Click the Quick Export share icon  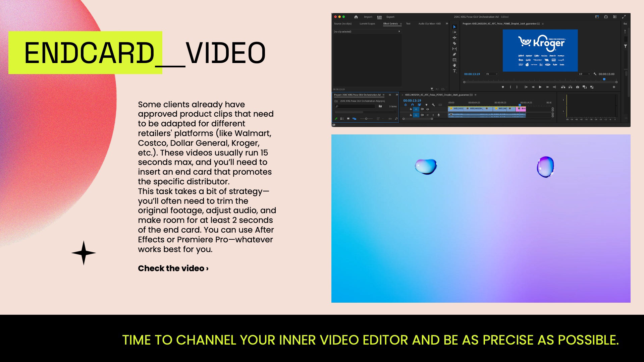606,17
